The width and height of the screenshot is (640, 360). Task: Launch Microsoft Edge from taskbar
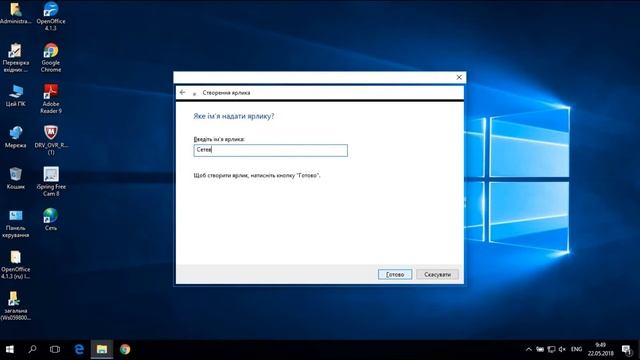pos(79,349)
